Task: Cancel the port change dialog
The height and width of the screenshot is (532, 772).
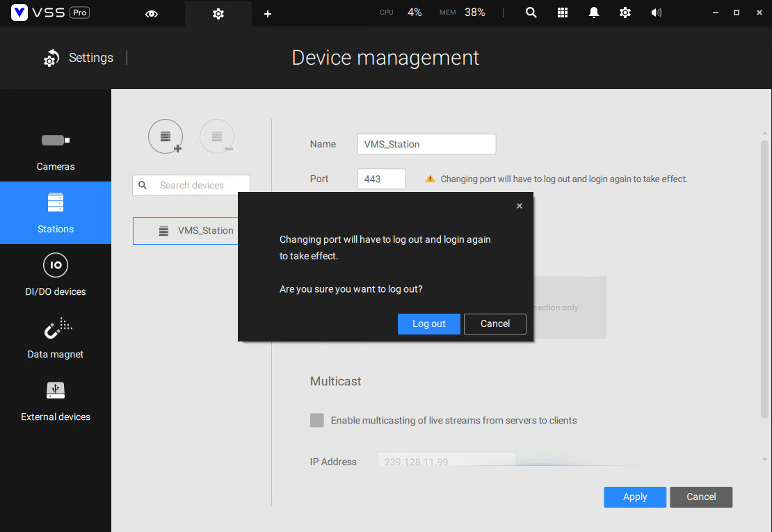Action: pos(494,323)
